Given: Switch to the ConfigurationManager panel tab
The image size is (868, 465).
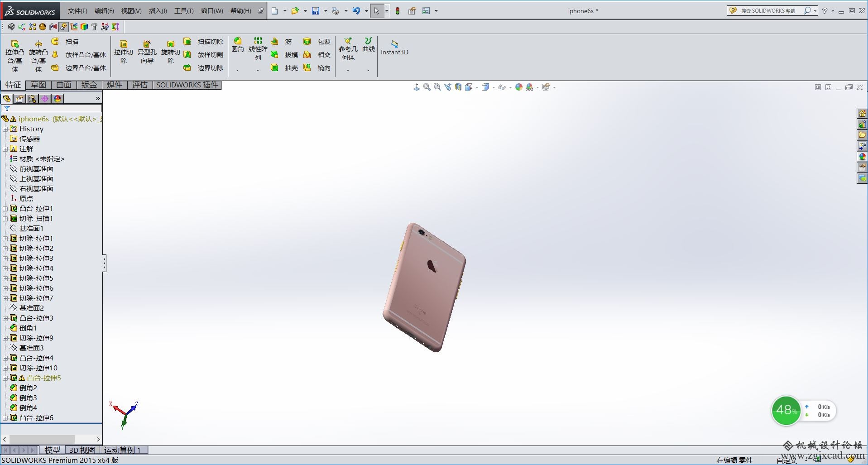Looking at the screenshot, I should tap(32, 99).
